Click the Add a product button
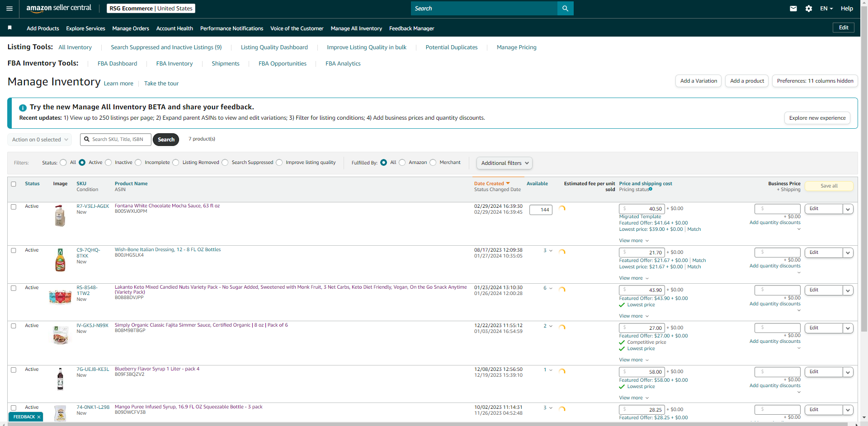868x426 pixels. point(747,81)
